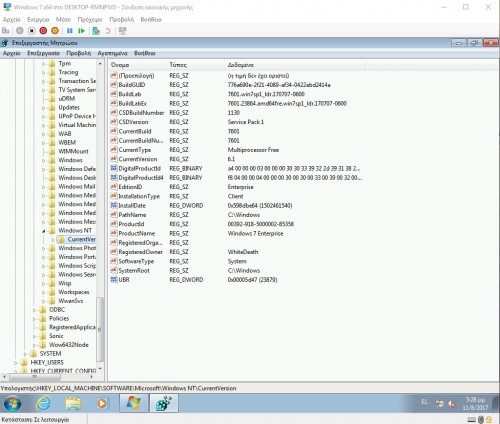This screenshot has width=500, height=424.
Task: Click the Revert arrow icon in the VM toolbar
Action: pyautogui.click(x=108, y=31)
